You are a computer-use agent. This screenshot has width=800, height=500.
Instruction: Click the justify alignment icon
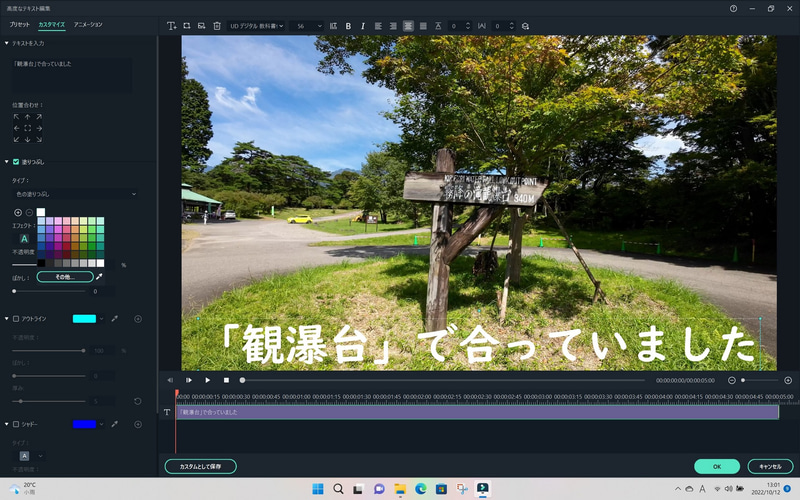(x=423, y=26)
